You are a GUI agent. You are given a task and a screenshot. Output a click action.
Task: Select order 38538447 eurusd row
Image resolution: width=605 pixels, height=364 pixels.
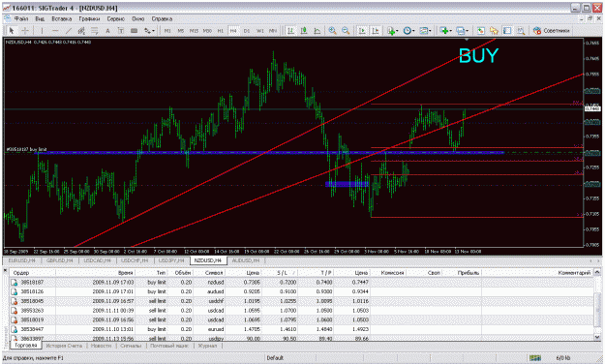tap(301, 329)
